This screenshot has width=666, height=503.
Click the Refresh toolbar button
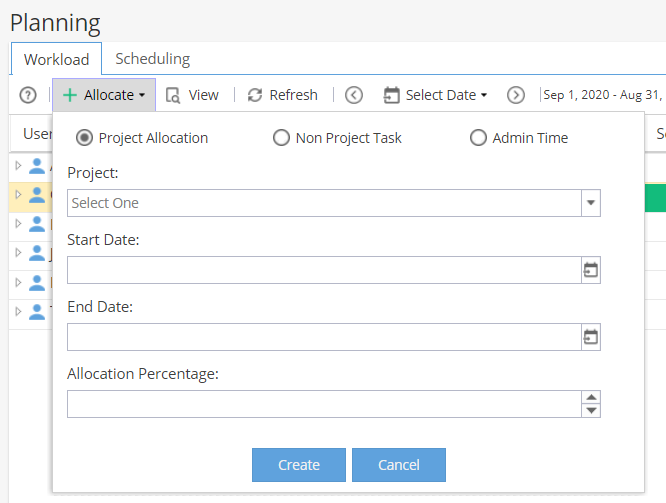pyautogui.click(x=282, y=95)
